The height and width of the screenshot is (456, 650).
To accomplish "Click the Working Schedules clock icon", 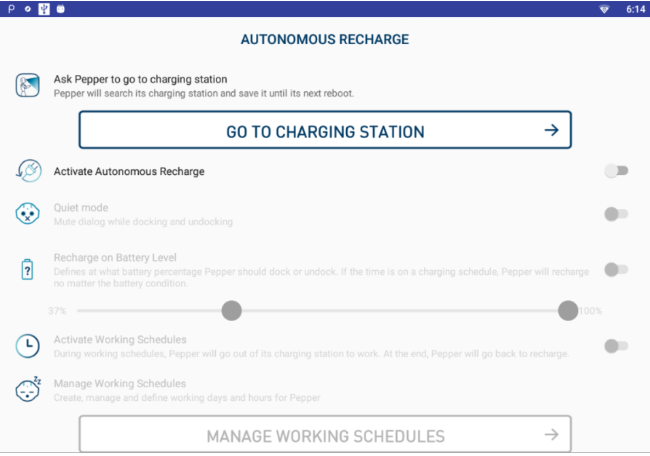I will 28,346.
